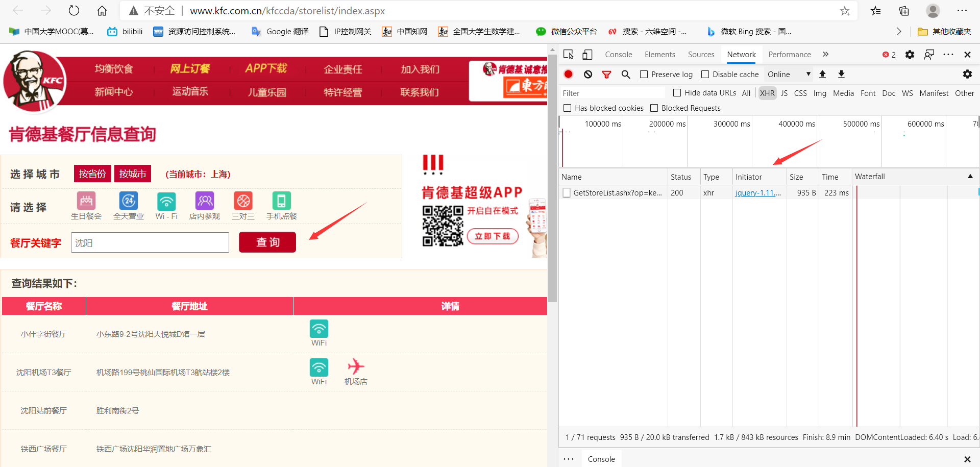The image size is (980, 467).
Task: Toggle Waterfall column sort arrow
Action: coord(970,176)
